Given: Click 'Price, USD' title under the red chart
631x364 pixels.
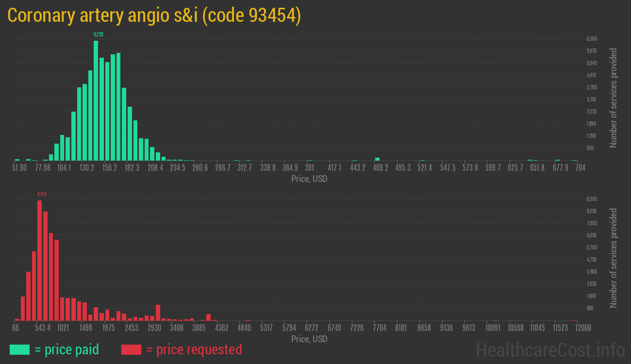Looking at the screenshot, I should pyautogui.click(x=309, y=339).
